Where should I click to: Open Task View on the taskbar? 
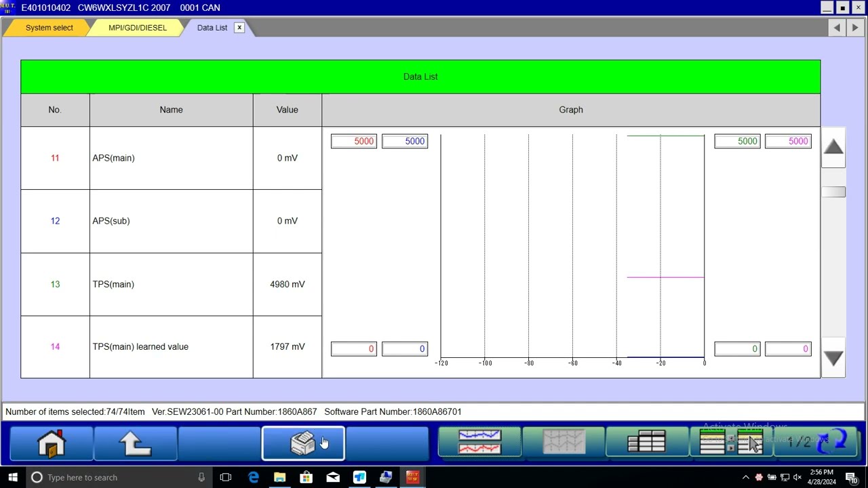(x=226, y=477)
